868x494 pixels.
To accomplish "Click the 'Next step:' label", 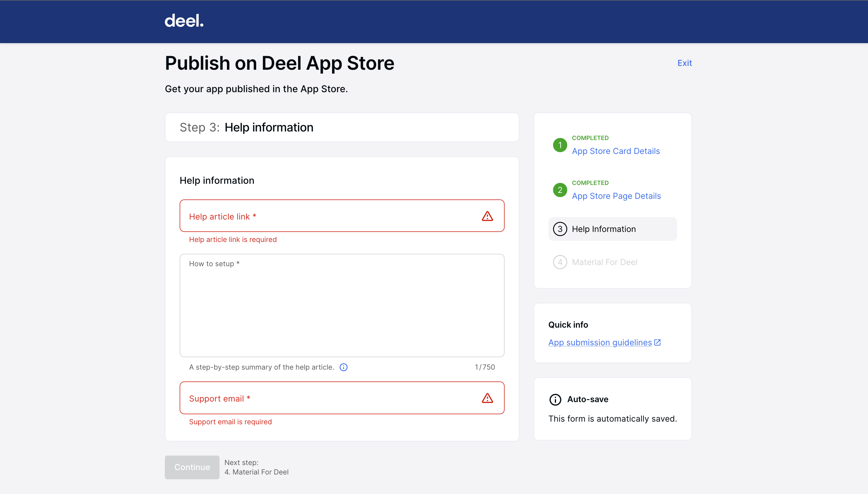I will 241,462.
